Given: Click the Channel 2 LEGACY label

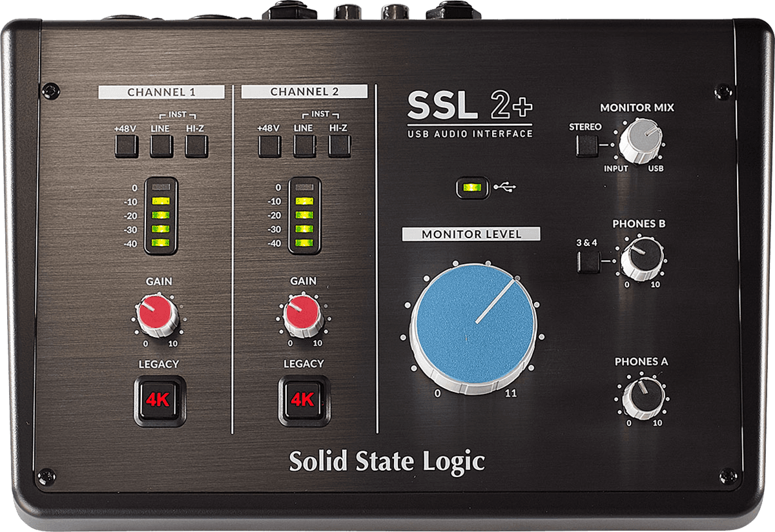Looking at the screenshot, I should click(304, 364).
